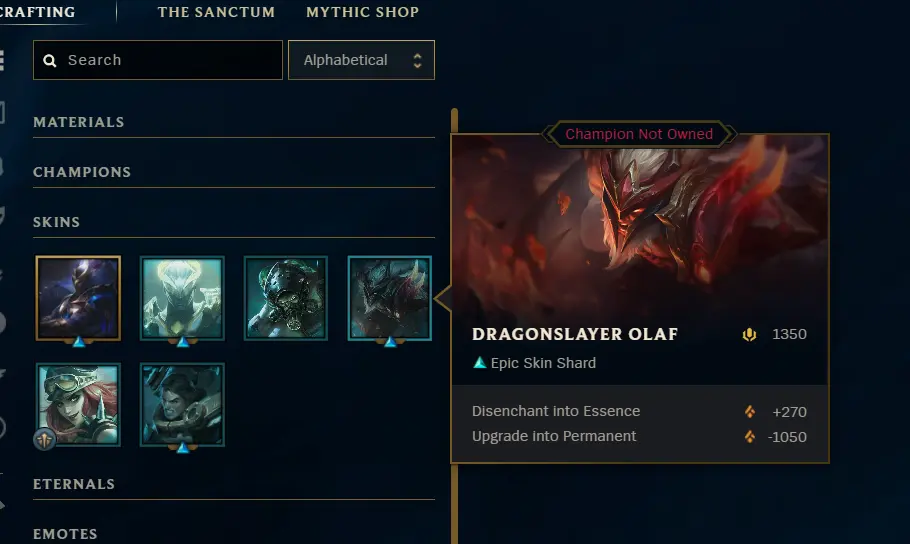Screen dimensions: 910x544
Task: Select the Dragonslayer Olaf skin shard tile
Action: [389, 298]
